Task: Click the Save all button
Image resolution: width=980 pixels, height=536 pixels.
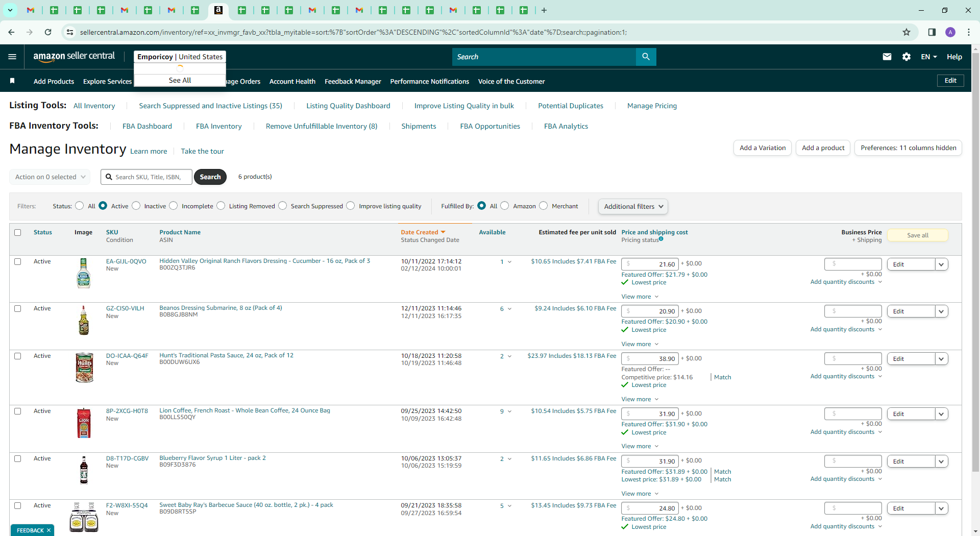Action: pyautogui.click(x=917, y=235)
